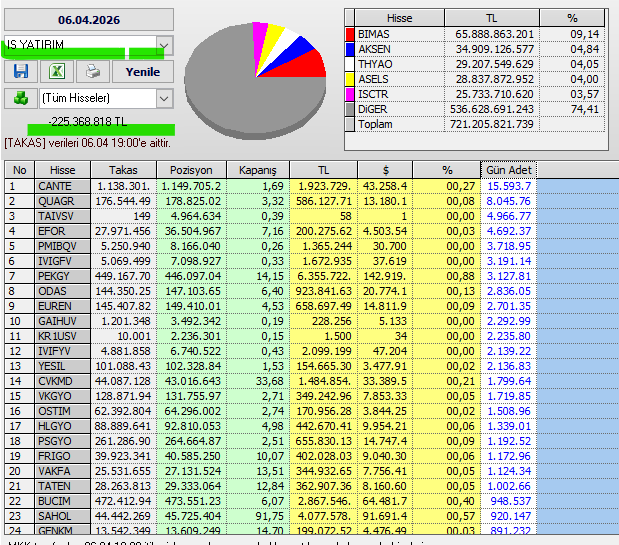This screenshot has width=619, height=545.
Task: Sort by the Pozisyon column header
Action: 191,170
